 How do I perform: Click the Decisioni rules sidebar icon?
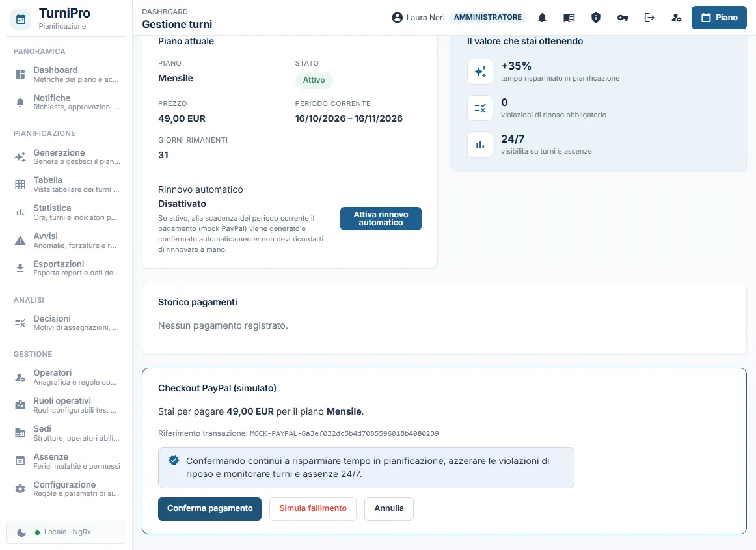[x=20, y=323]
